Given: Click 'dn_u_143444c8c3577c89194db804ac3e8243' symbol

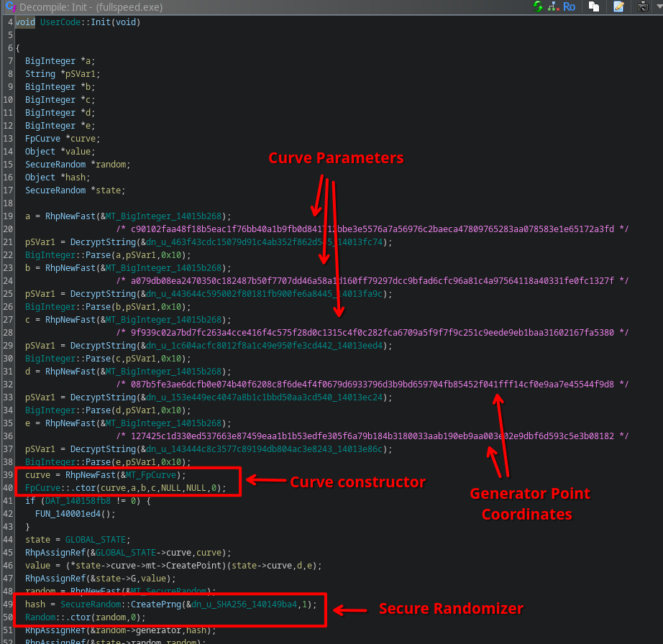Looking at the screenshot, I should pyautogui.click(x=265, y=449).
